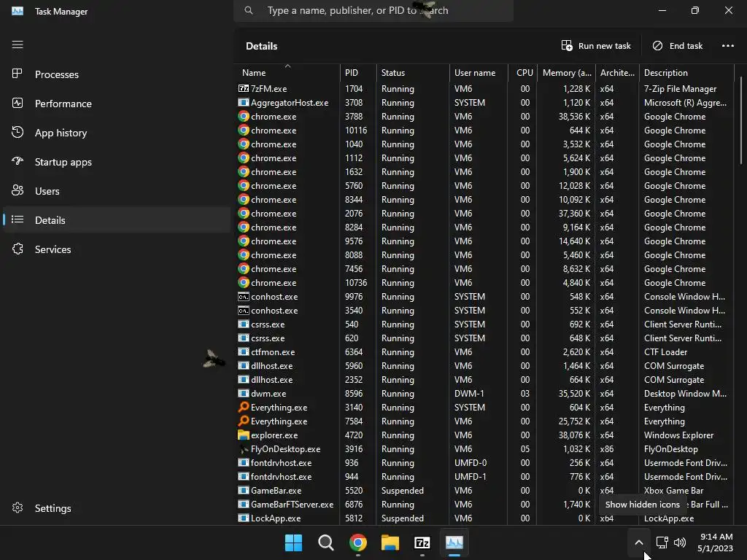747x560 pixels.
Task: Click the network tray icon
Action: point(662,542)
